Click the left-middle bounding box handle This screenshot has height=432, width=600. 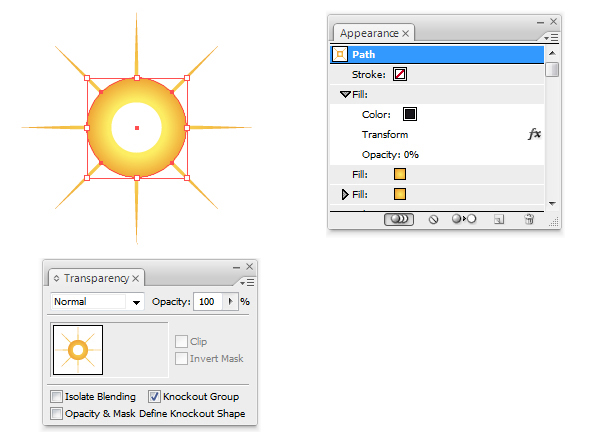(x=87, y=128)
